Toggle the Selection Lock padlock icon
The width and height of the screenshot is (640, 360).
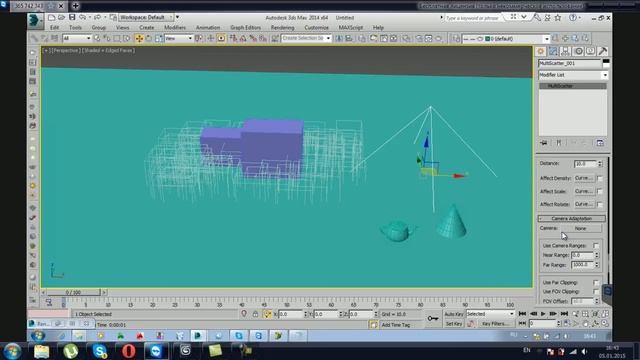pos(255,314)
